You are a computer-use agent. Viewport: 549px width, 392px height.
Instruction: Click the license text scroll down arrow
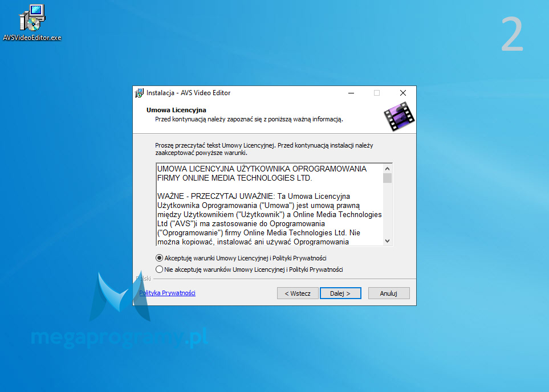tap(387, 241)
